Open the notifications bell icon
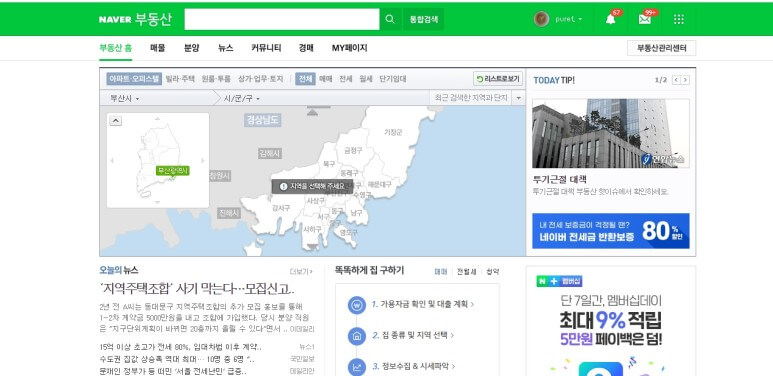Screen dimensions: 773x376 click(611, 19)
